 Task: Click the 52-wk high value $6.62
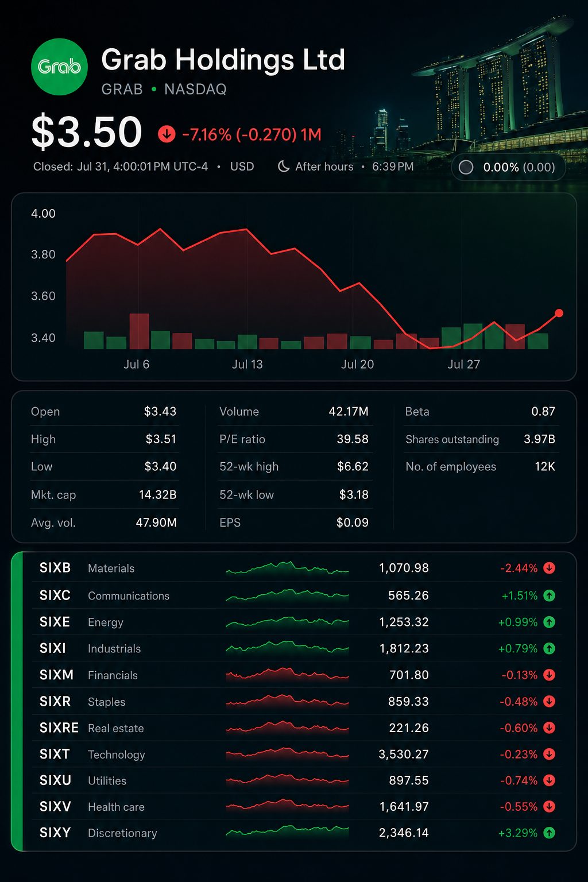click(353, 466)
